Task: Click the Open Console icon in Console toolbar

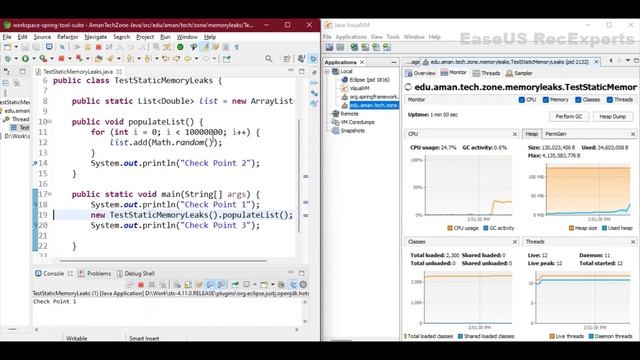Action: click(x=264, y=284)
